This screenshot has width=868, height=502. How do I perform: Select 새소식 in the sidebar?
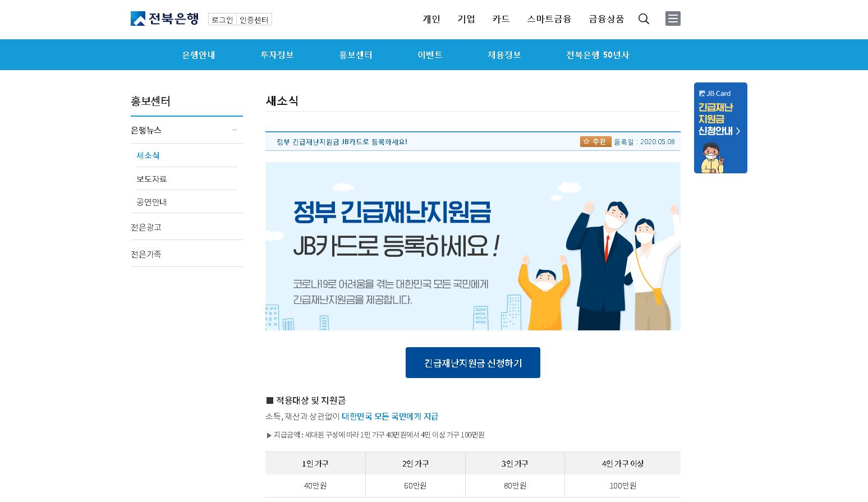pyautogui.click(x=148, y=155)
